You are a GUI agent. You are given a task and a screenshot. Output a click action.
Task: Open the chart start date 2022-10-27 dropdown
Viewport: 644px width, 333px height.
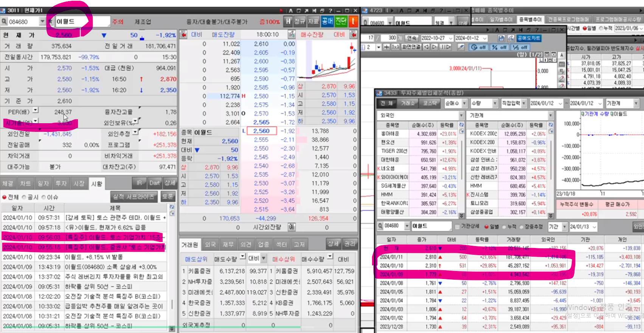[x=450, y=38]
